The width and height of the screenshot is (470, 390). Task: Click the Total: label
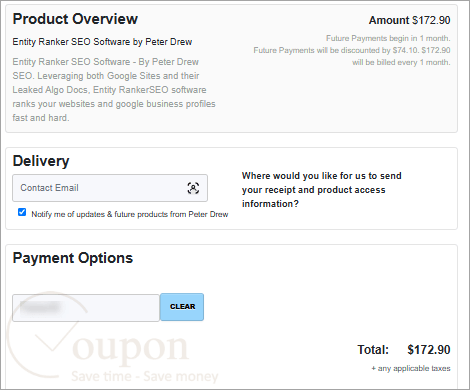click(x=373, y=350)
